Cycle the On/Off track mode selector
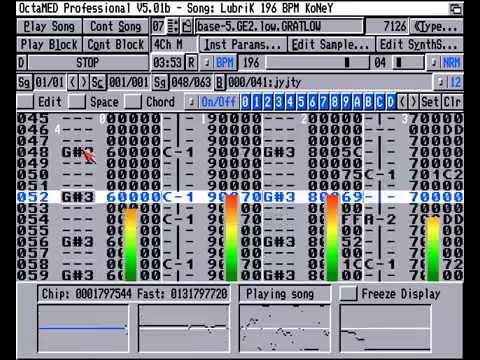Screen dimensions: 480x360 tap(212, 102)
